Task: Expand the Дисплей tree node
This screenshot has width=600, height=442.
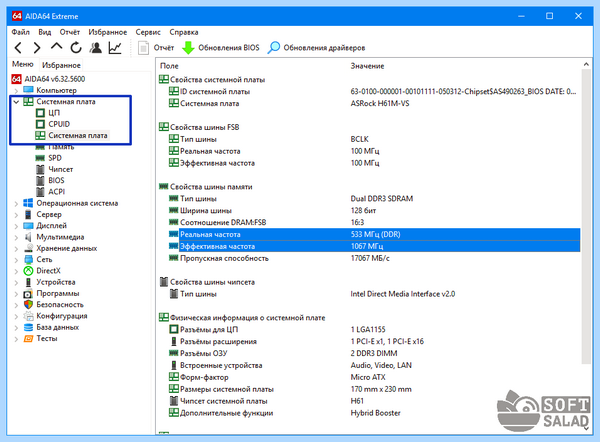Action: pos(16,226)
